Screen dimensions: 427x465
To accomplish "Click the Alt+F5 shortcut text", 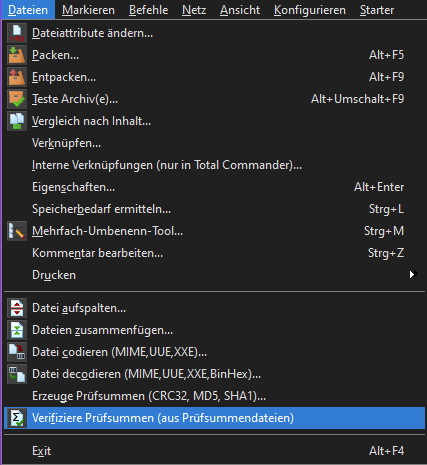I will tap(386, 55).
